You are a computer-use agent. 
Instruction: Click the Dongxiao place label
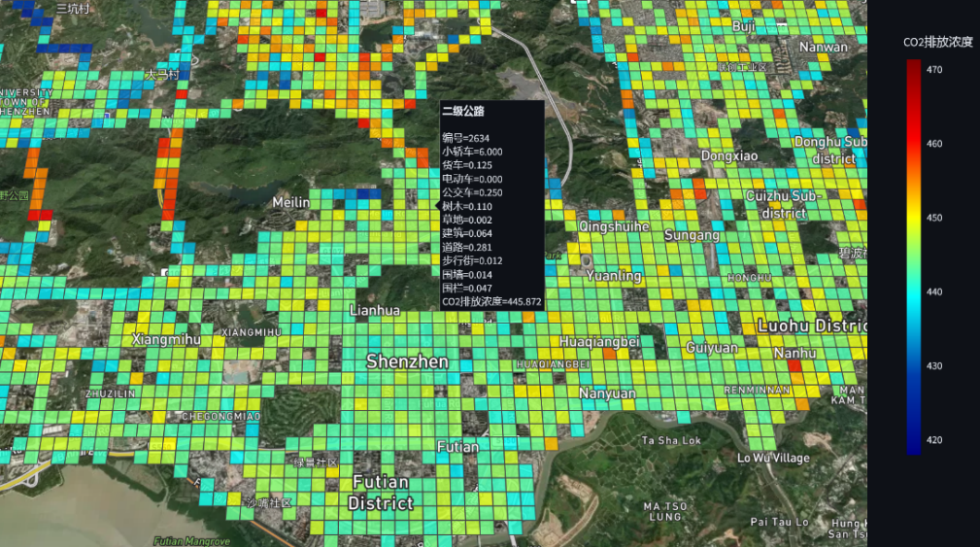tap(729, 155)
